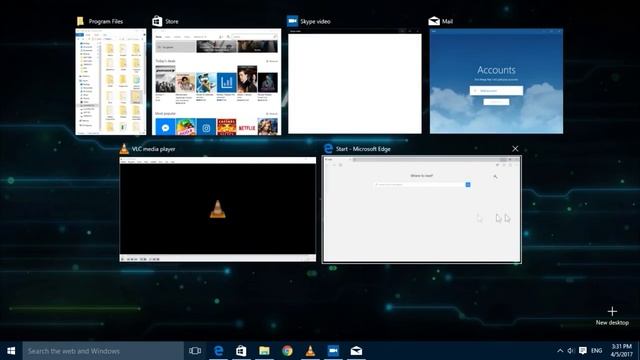Click the Skype video title label
Image resolution: width=640 pixels, height=360 pixels.
tap(315, 22)
